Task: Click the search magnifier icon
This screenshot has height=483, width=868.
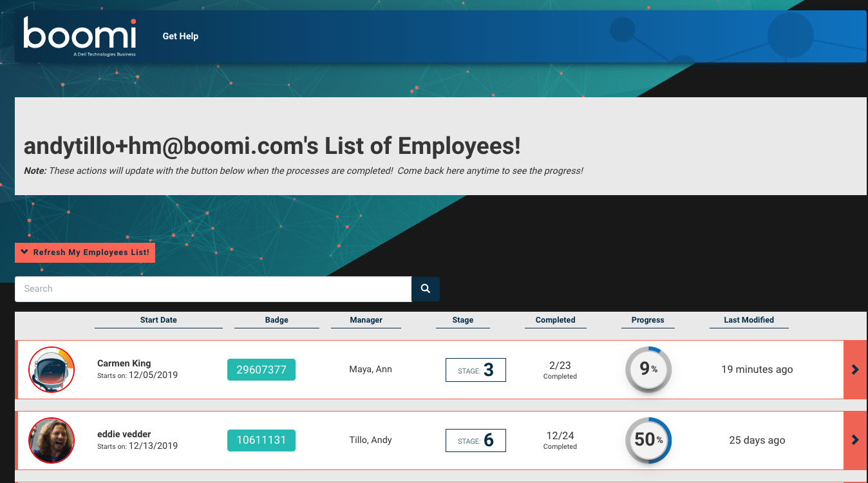Action: click(425, 289)
